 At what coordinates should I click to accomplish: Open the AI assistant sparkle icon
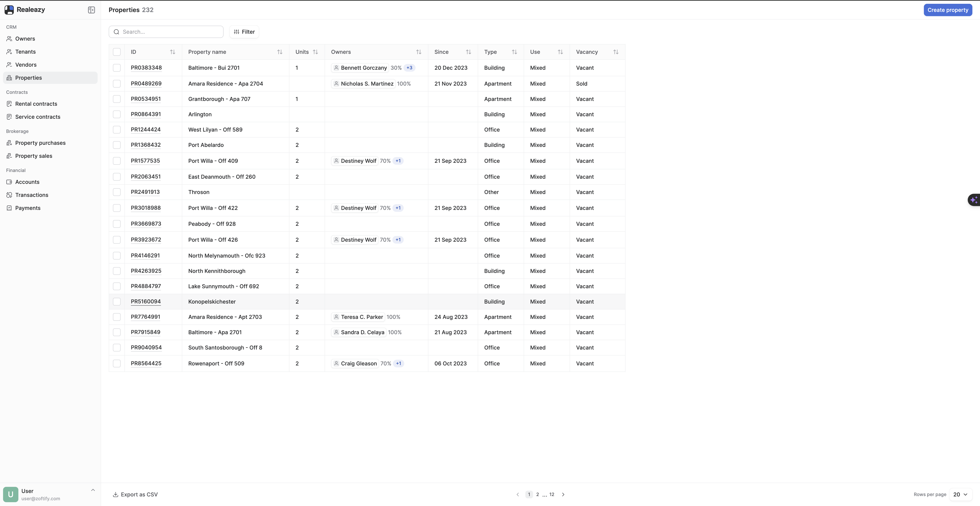click(x=974, y=200)
